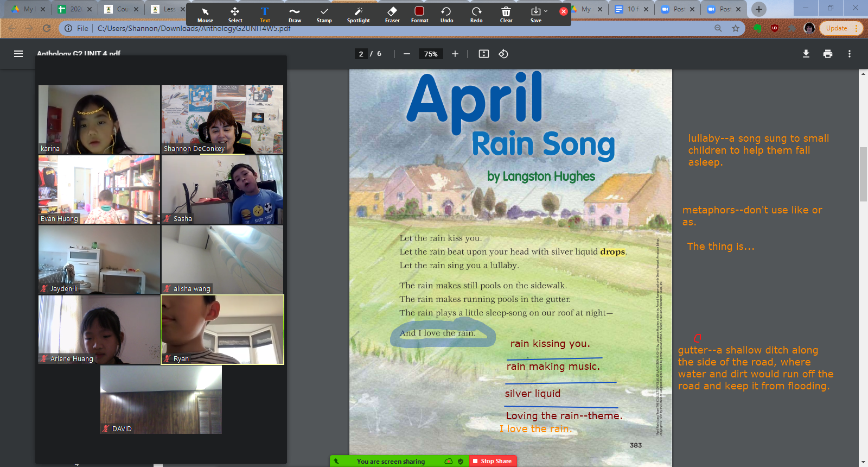Select karina's video tile
This screenshot has width=868, height=467.
coord(99,119)
